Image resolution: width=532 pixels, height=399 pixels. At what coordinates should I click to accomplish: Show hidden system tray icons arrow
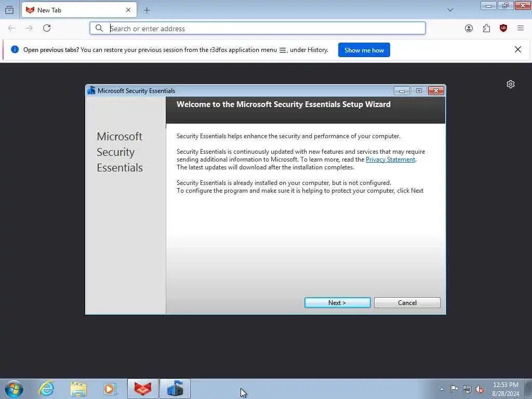(442, 389)
